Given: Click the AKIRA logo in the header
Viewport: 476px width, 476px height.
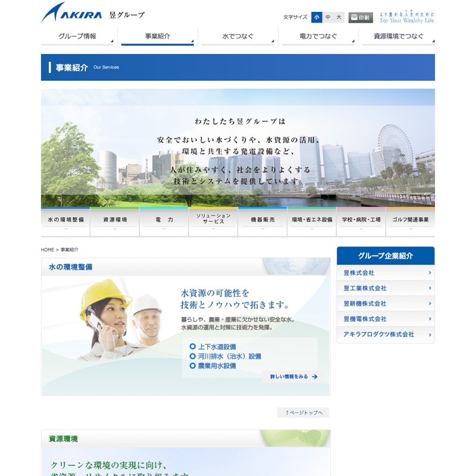Looking at the screenshot, I should pyautogui.click(x=71, y=12).
